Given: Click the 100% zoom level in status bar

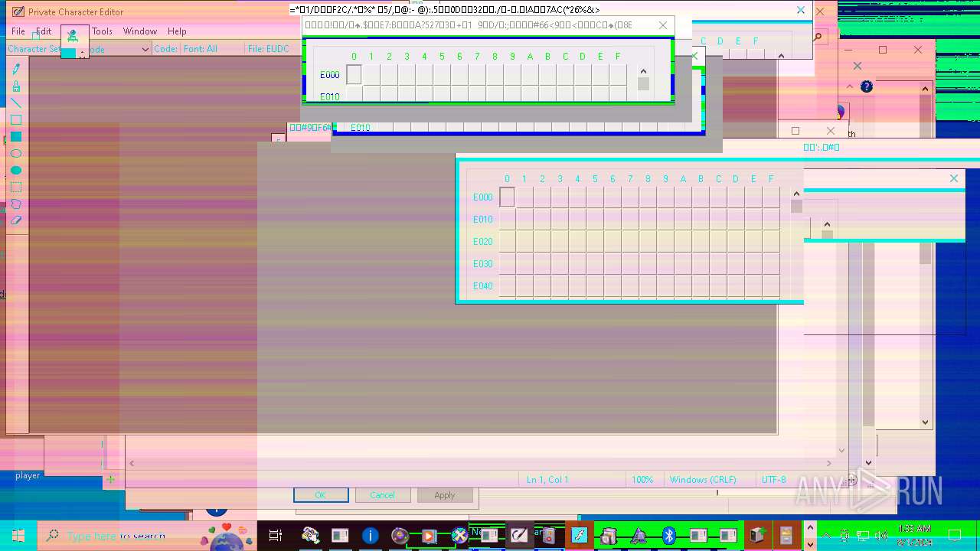Looking at the screenshot, I should tap(642, 480).
